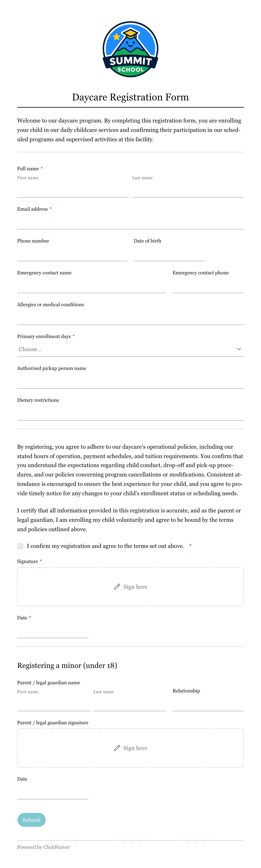Click the Dietary restrictions input

[130, 413]
